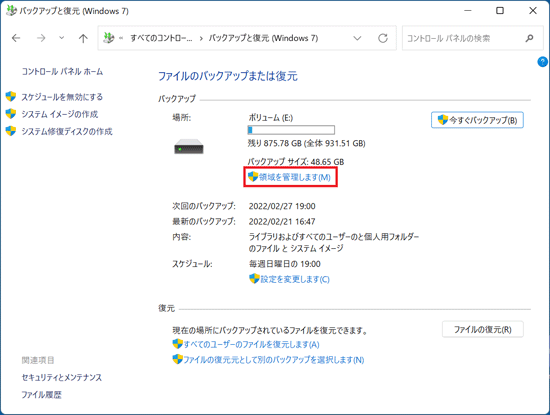Expand the address bar history dropdown

coord(357,38)
